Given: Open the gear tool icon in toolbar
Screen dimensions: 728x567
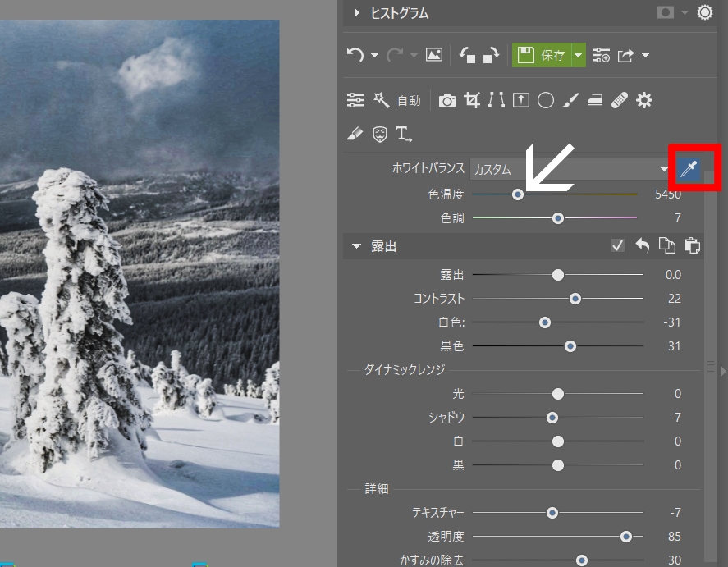Looking at the screenshot, I should point(644,100).
